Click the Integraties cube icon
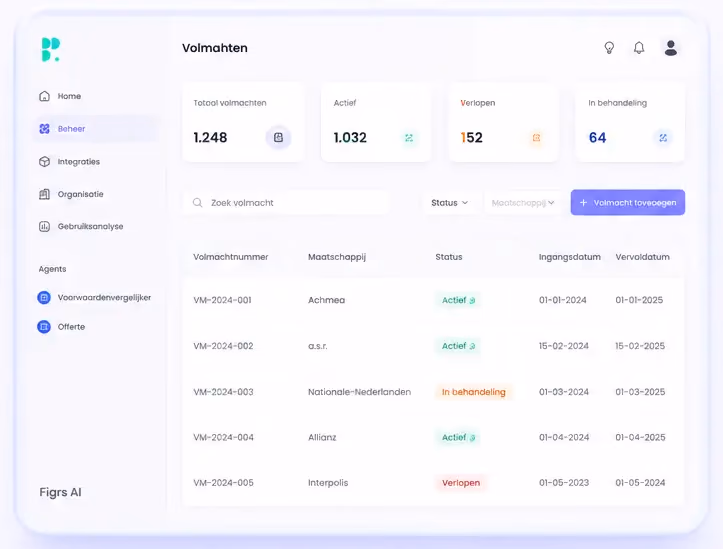This screenshot has height=549, width=723. 44,161
